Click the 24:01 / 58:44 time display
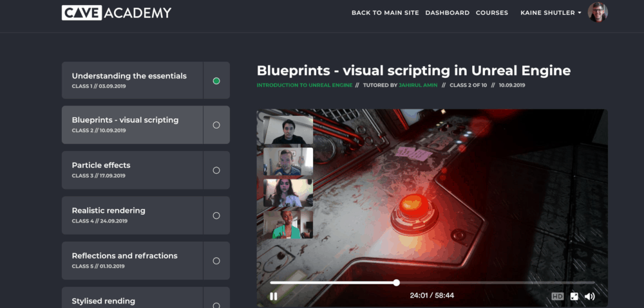Screen dimensions: 644x308 [431, 295]
